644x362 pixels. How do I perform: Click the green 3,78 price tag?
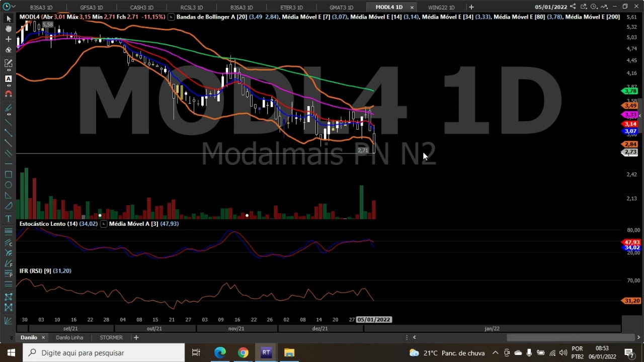[630, 91]
